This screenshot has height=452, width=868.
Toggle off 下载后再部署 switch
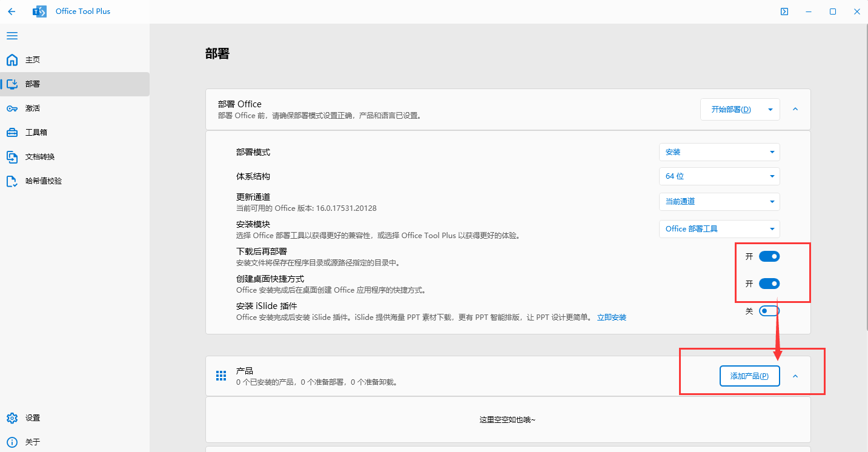[769, 256]
